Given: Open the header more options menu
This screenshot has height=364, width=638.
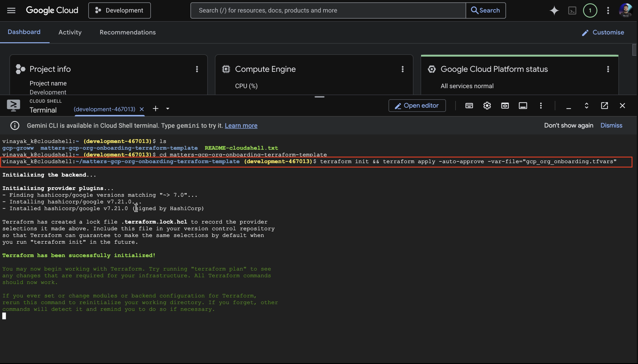Looking at the screenshot, I should pos(608,10).
